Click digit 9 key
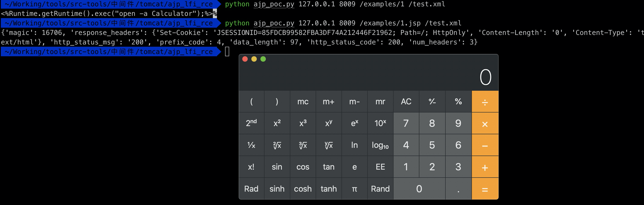Image resolution: width=644 pixels, height=205 pixels. coord(458,123)
